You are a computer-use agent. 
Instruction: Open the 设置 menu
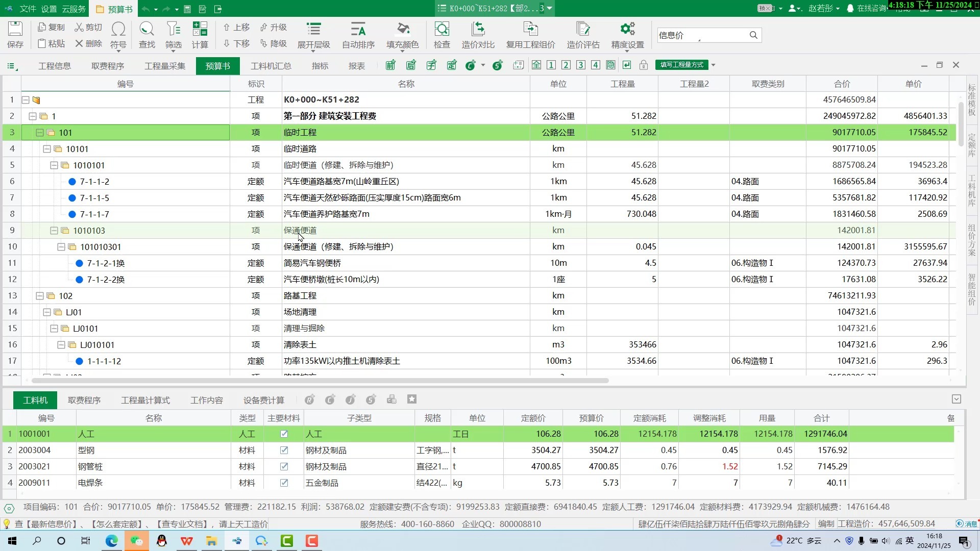point(49,9)
